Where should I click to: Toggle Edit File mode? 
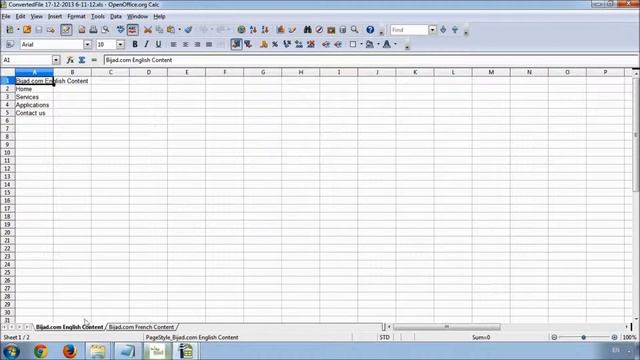point(66,30)
